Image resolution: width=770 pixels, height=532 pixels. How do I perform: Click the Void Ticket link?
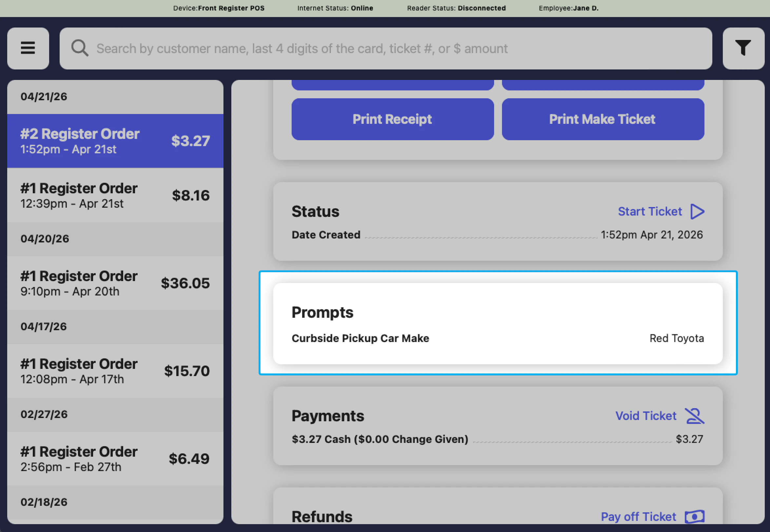point(645,416)
